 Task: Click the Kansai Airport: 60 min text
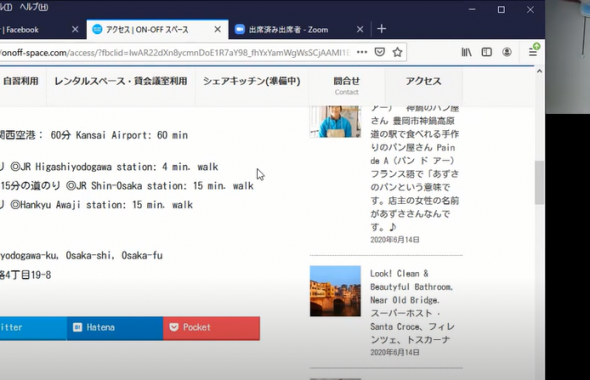tap(132, 135)
